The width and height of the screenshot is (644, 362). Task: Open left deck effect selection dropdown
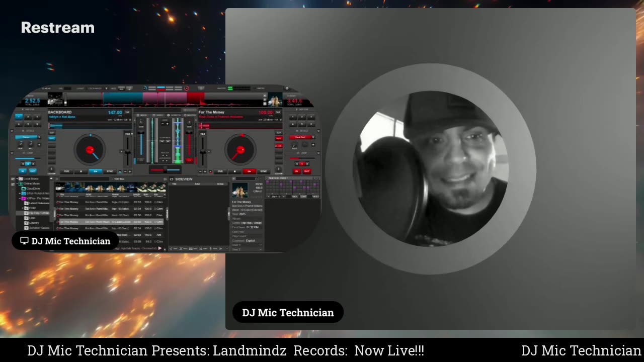pos(39,137)
